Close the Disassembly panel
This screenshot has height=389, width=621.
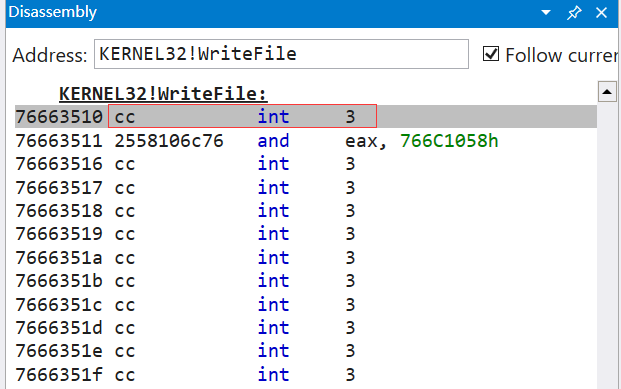tap(601, 13)
